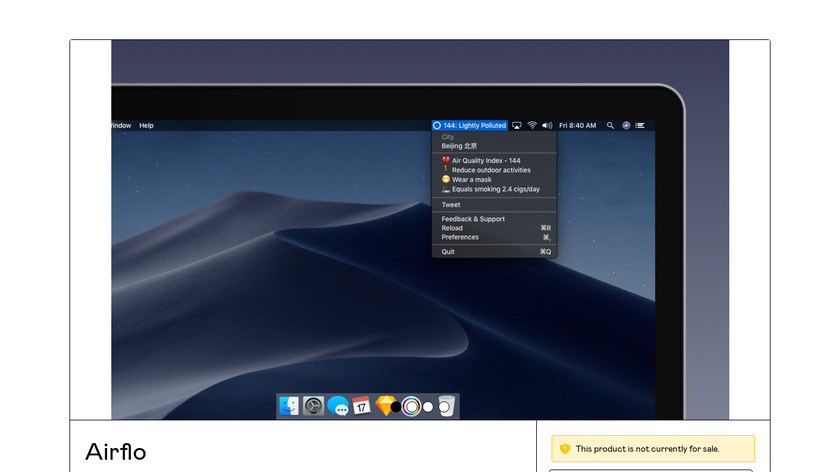This screenshot has height=472, width=840.
Task: Open the Help menu
Action: coord(146,125)
